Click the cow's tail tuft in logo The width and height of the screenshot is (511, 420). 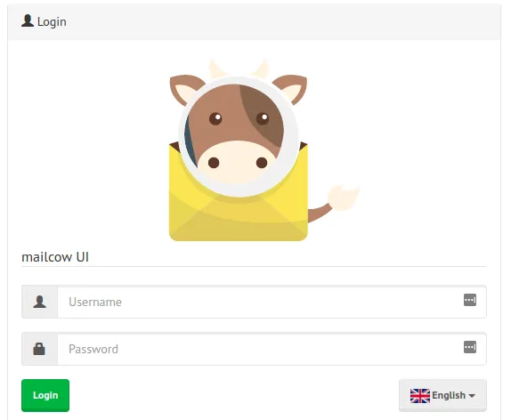pyautogui.click(x=343, y=198)
